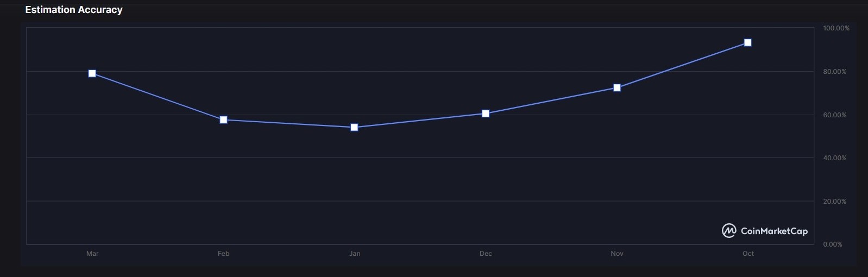Screen dimensions: 868x277
Task: Click the CoinMarketCap logo icon
Action: 729,231
